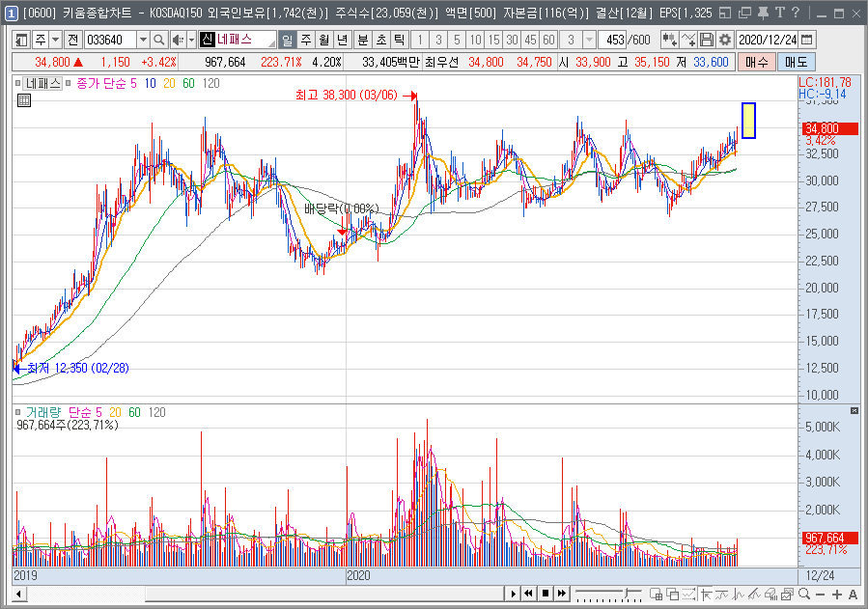Open the stock code 033640 dropdown arrow
This screenshot has height=609, width=868.
point(143,40)
